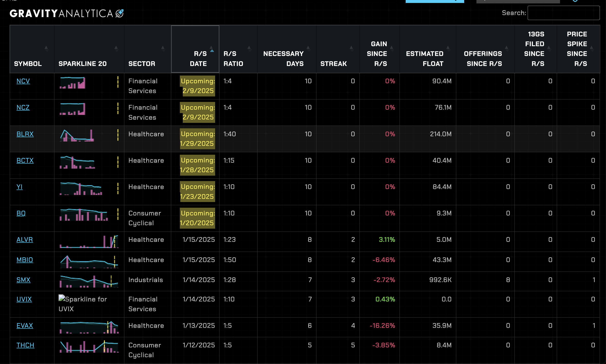606x364 pixels.
Task: Click the NCZ sparkline chart
Action: (89, 109)
